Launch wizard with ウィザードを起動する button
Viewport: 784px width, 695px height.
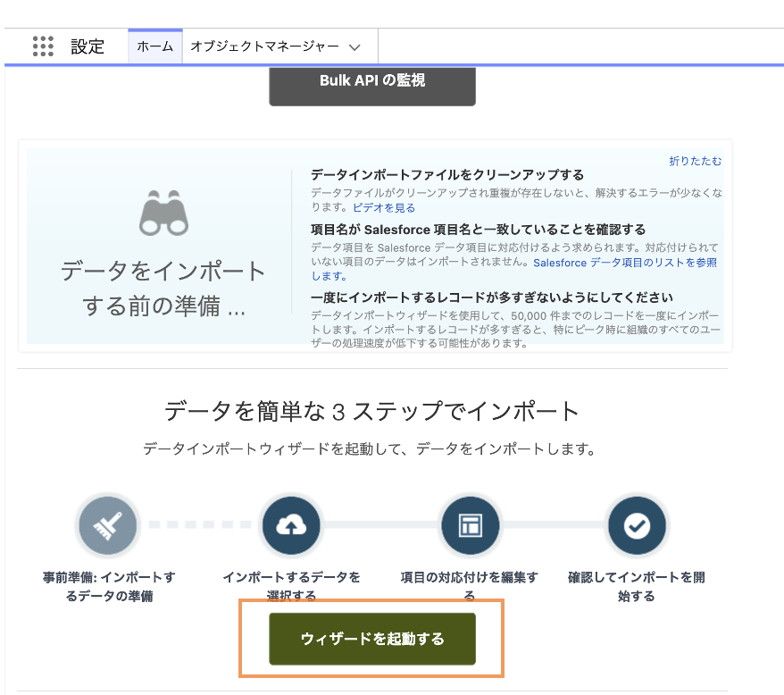click(x=372, y=639)
